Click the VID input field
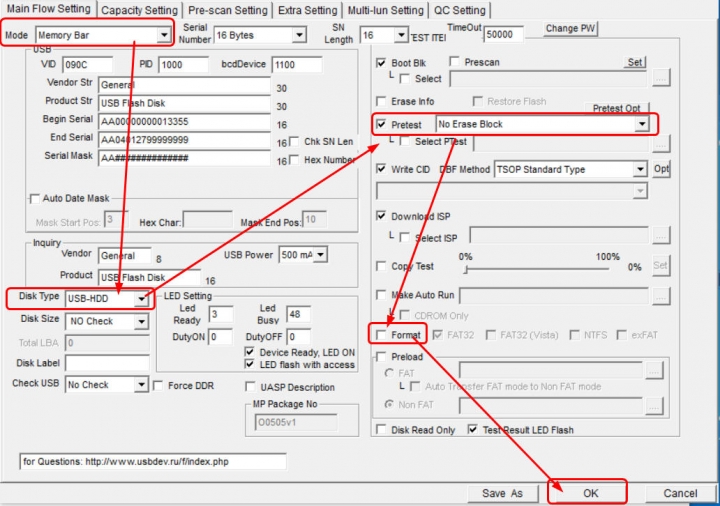The height and width of the screenshot is (506, 720). pyautogui.click(x=87, y=65)
